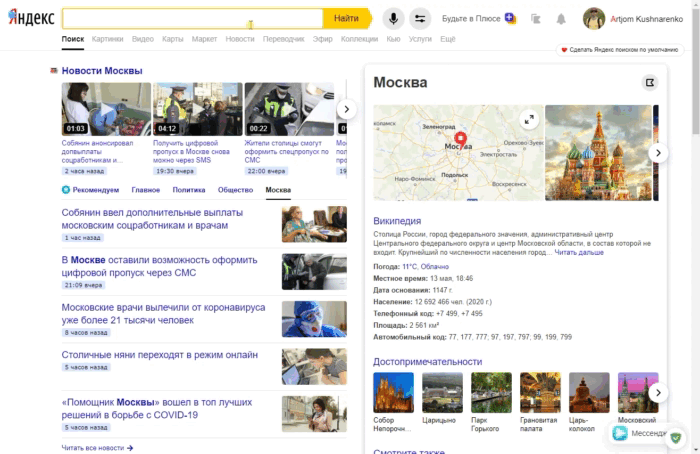Image resolution: width=700 pixels, height=454 pixels.
Task: Open Будьте в Плюсе link
Action: 471,19
